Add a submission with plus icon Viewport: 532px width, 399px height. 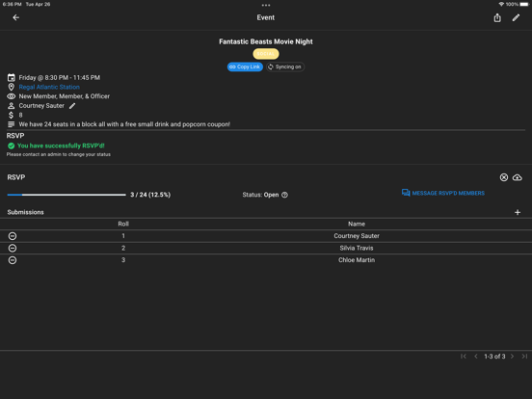coord(518,212)
